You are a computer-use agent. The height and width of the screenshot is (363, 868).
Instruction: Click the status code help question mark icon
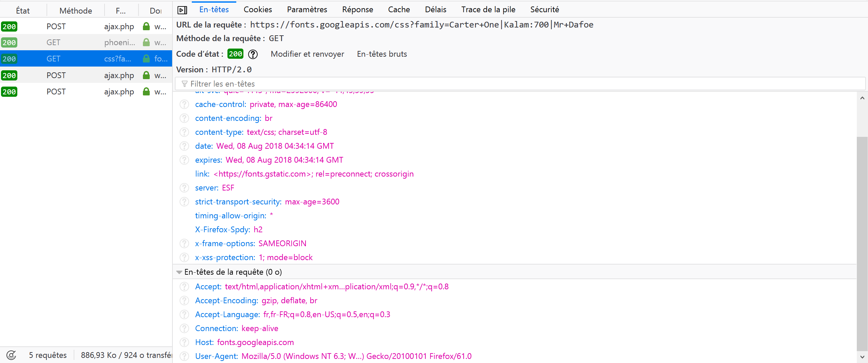[253, 54]
